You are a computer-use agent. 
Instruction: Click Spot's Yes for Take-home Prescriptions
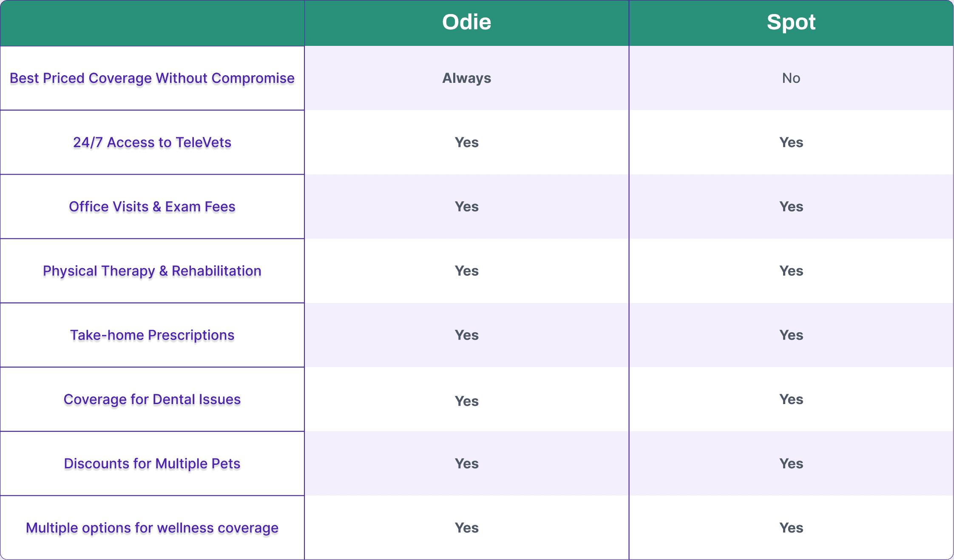coord(791,335)
